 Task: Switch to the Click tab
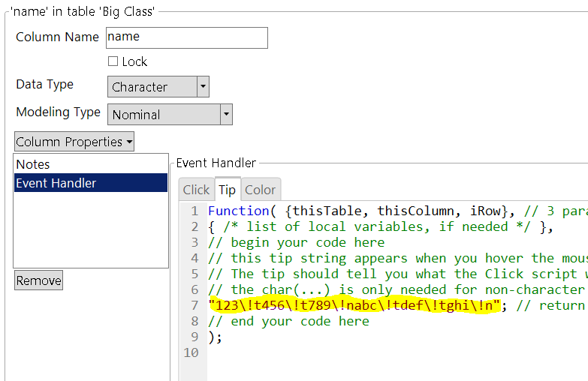(196, 190)
